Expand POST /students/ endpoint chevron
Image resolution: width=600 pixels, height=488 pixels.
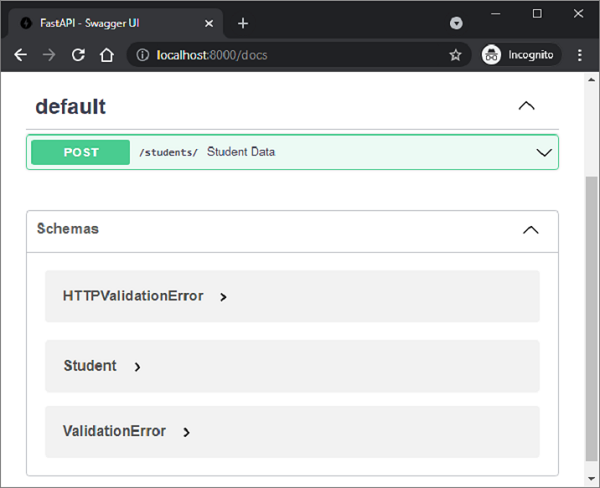point(544,153)
